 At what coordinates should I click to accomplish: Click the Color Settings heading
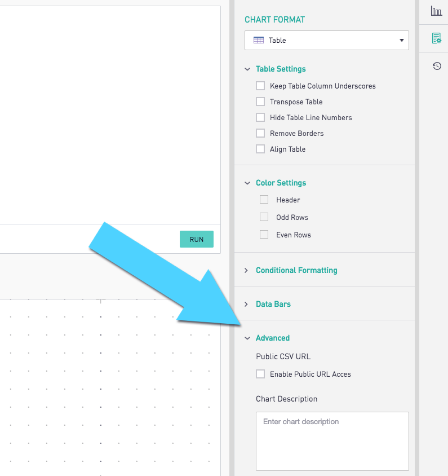(281, 183)
